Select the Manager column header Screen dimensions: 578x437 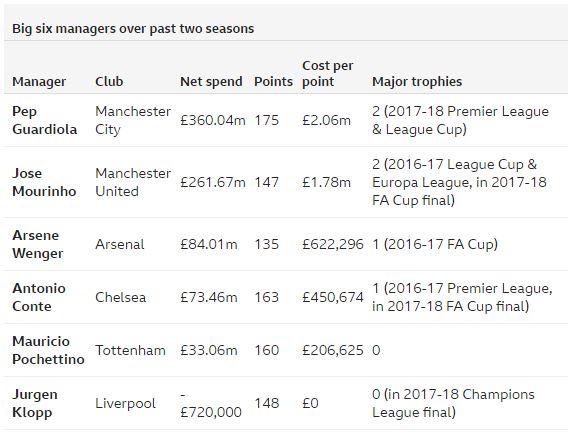tap(39, 81)
